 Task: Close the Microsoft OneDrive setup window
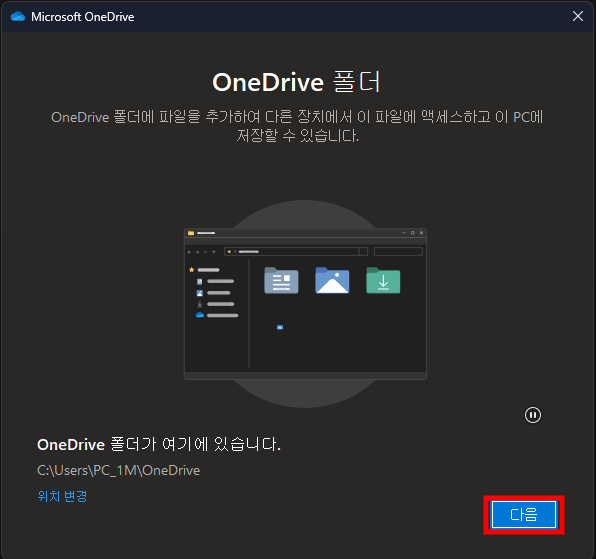click(x=578, y=16)
